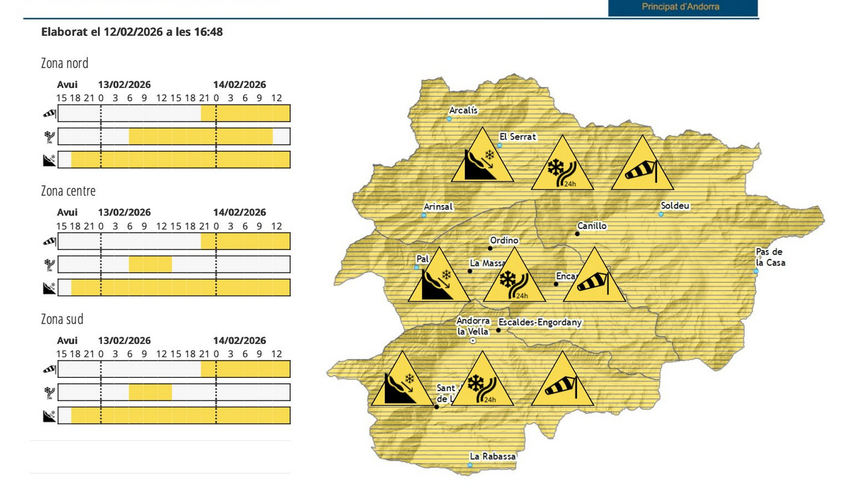The height and width of the screenshot is (487, 868).
Task: Click the wind sock icon in Zona nord timeline
Action: click(49, 114)
